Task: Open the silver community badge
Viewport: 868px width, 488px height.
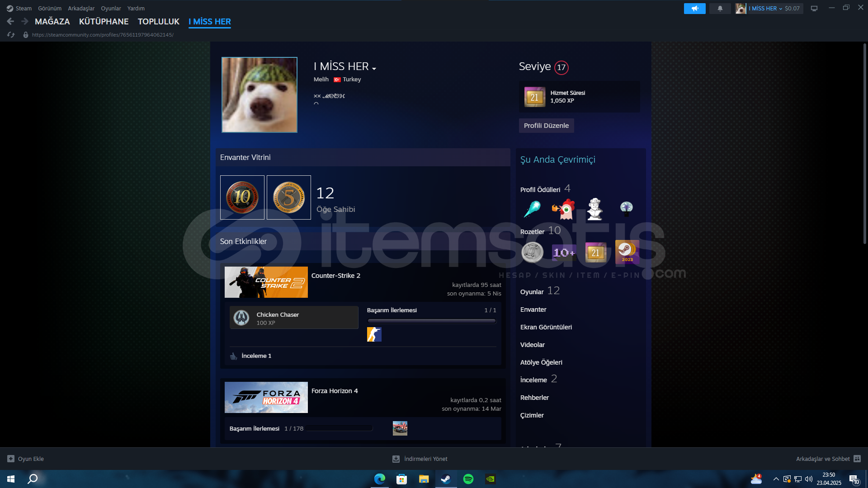Action: pyautogui.click(x=533, y=252)
